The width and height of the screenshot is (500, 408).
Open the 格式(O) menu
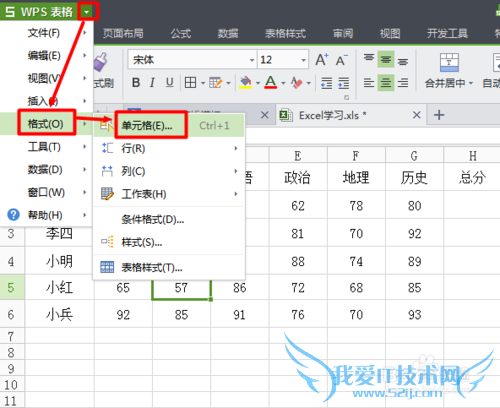point(46,124)
